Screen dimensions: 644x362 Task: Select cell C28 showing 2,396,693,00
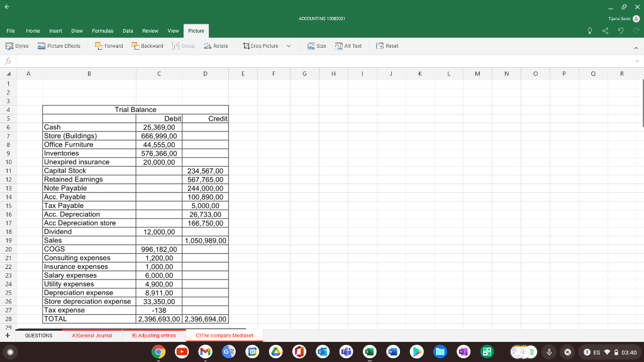158,319
